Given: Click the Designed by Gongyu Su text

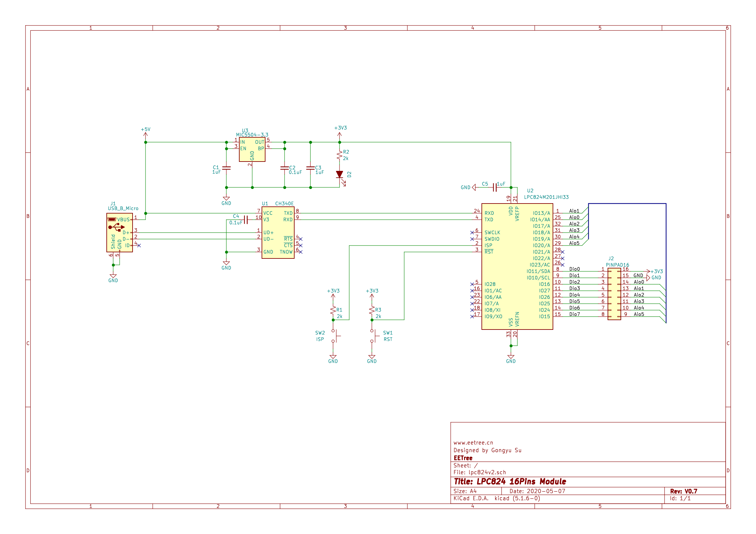Looking at the screenshot, I should (487, 450).
